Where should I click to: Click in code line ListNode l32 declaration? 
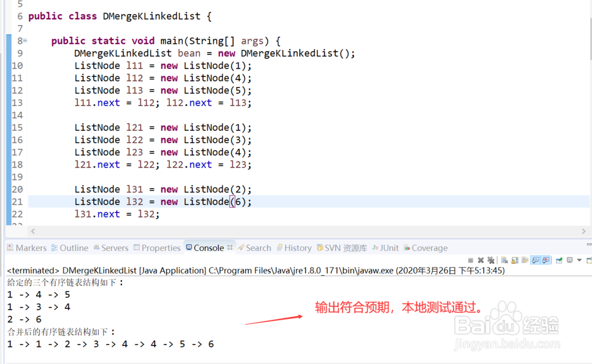tap(163, 202)
